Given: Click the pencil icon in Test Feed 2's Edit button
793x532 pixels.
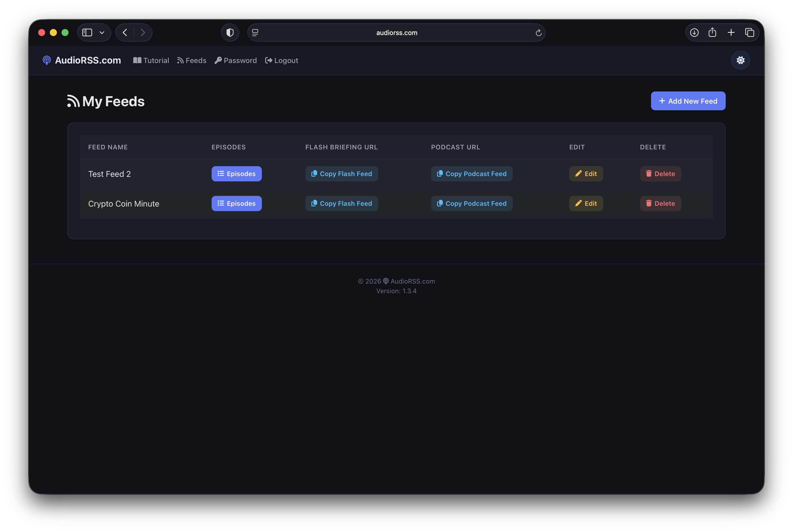Looking at the screenshot, I should (x=578, y=173).
